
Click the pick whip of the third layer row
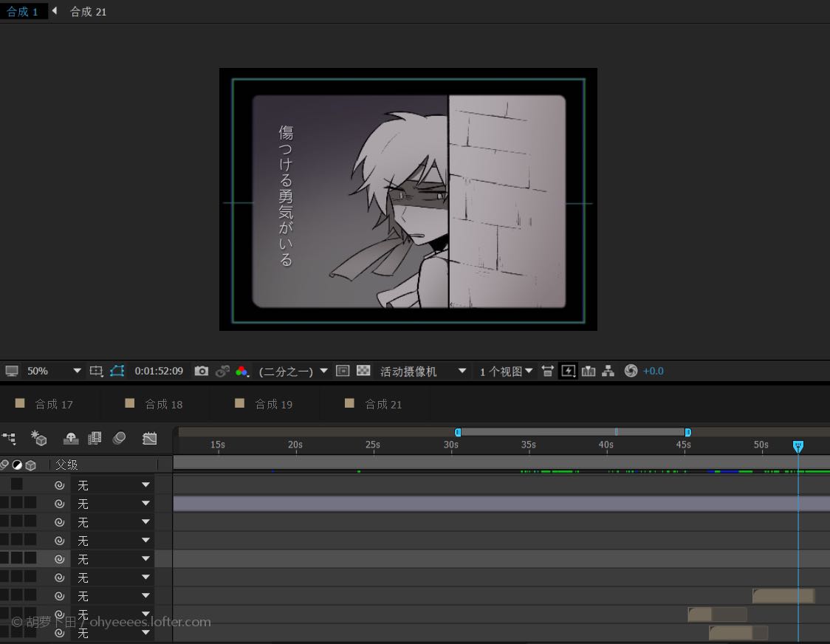(x=59, y=522)
